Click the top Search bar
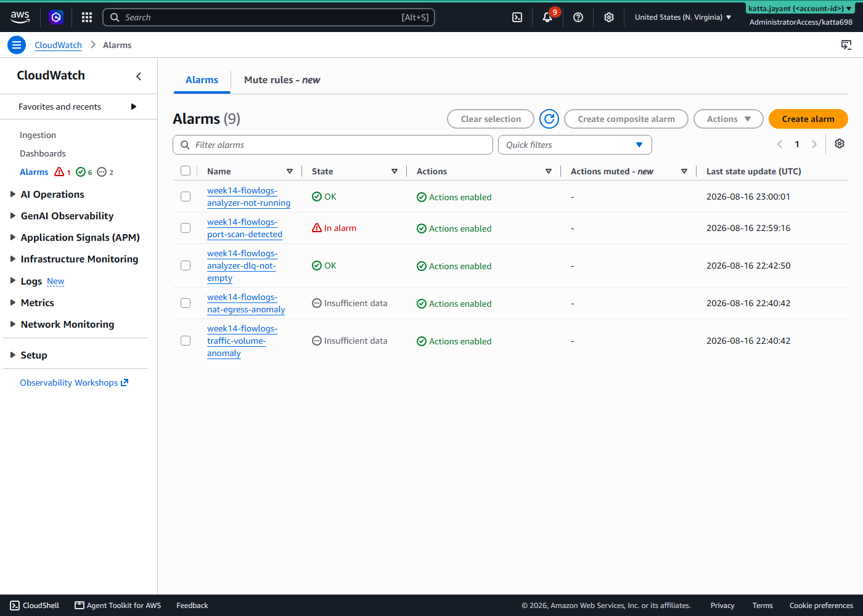The image size is (863, 616). click(x=269, y=17)
